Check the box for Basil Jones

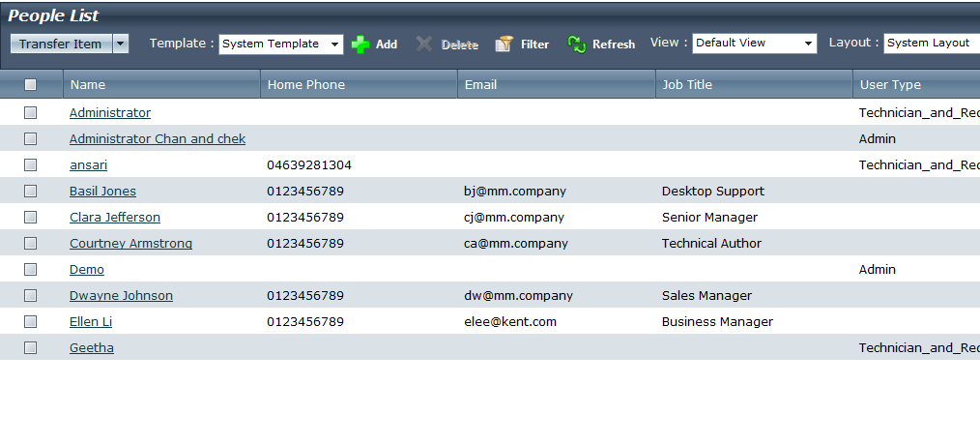tap(31, 192)
